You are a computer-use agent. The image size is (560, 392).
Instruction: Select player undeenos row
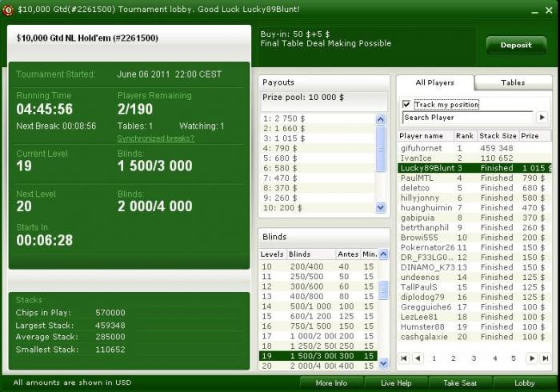click(x=474, y=278)
